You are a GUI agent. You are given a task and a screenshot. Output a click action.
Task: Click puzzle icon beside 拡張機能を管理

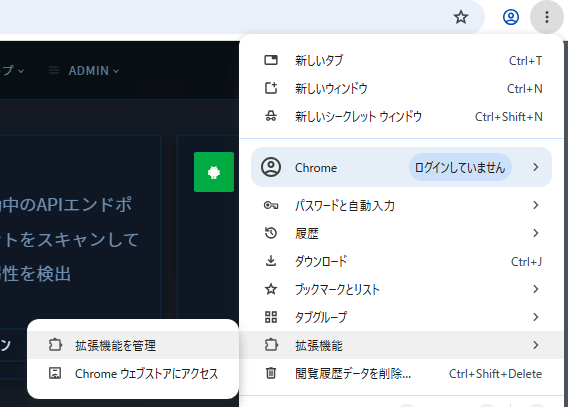(x=55, y=345)
